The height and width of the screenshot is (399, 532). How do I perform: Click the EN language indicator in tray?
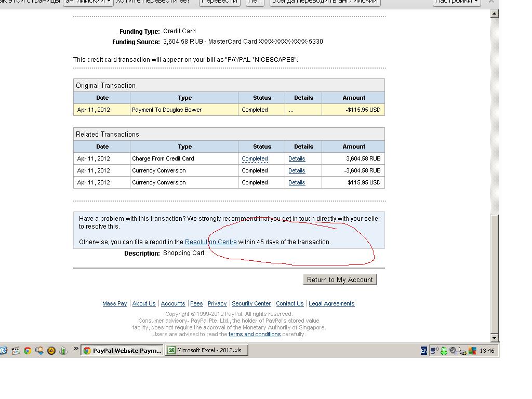pos(423,351)
